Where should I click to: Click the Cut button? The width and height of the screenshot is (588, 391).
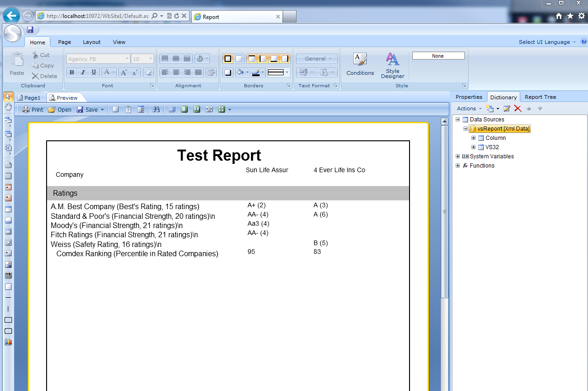(x=41, y=55)
